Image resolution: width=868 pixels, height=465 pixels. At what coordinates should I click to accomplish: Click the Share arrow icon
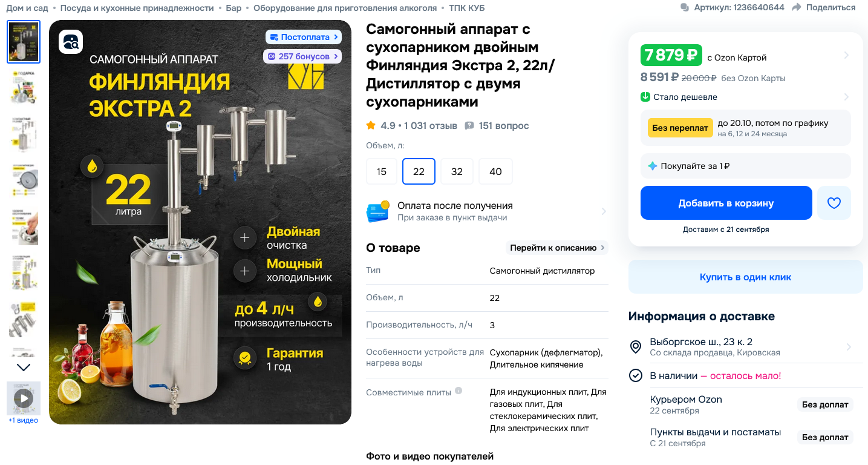797,7
